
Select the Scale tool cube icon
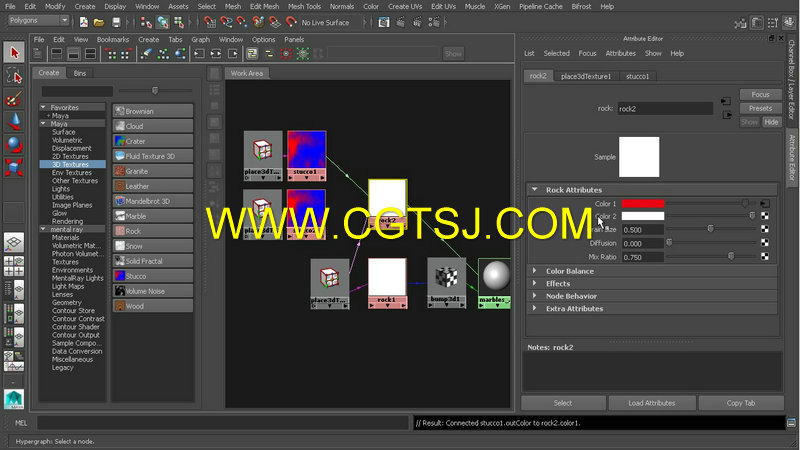[x=14, y=167]
